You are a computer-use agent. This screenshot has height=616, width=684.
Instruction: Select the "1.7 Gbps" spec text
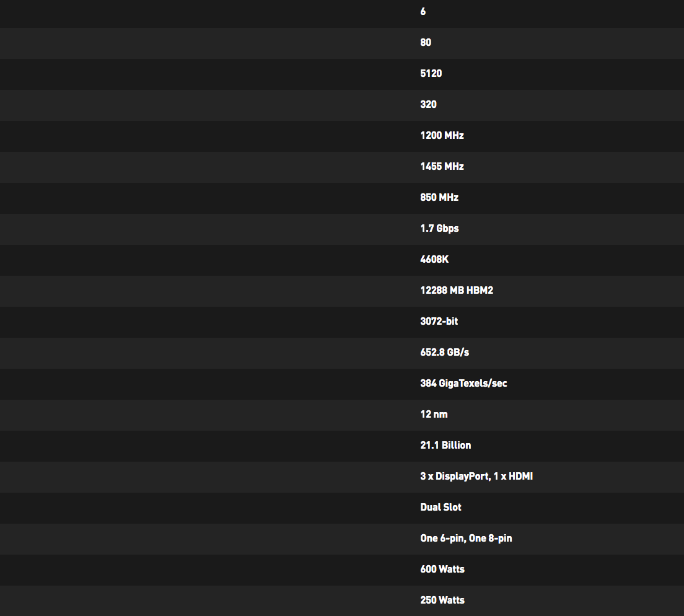point(439,229)
